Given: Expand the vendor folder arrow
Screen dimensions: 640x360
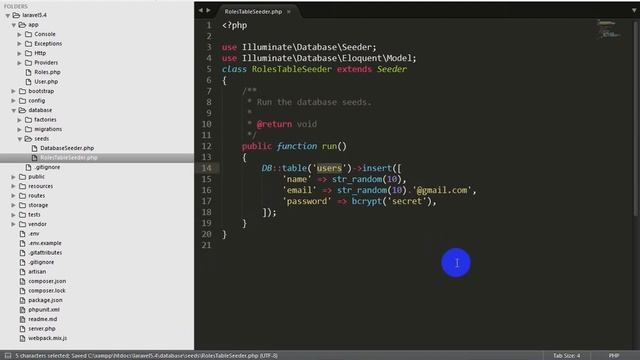Looking at the screenshot, I should (13, 224).
